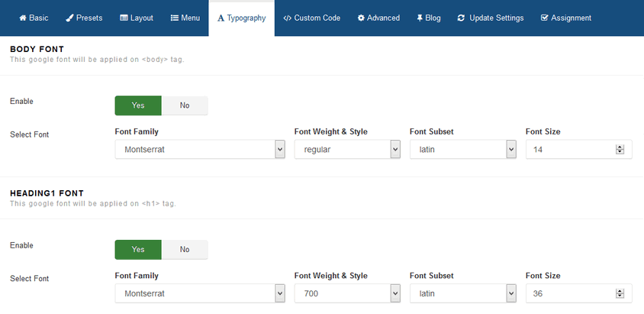Enable Body Font with Yes toggle
The height and width of the screenshot is (314, 644).
[x=138, y=105]
